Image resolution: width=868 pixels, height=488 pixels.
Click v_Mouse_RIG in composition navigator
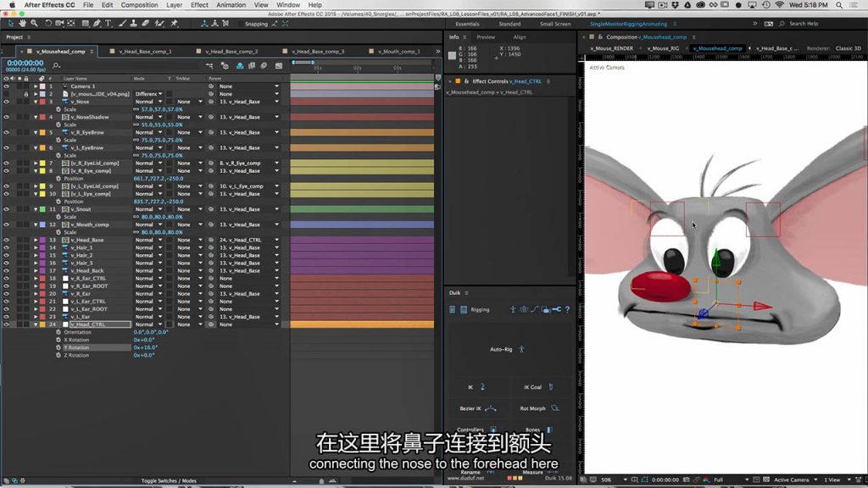[663, 48]
